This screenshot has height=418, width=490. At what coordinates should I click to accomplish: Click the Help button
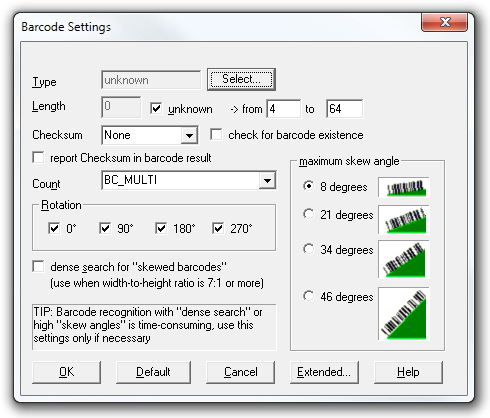[408, 372]
